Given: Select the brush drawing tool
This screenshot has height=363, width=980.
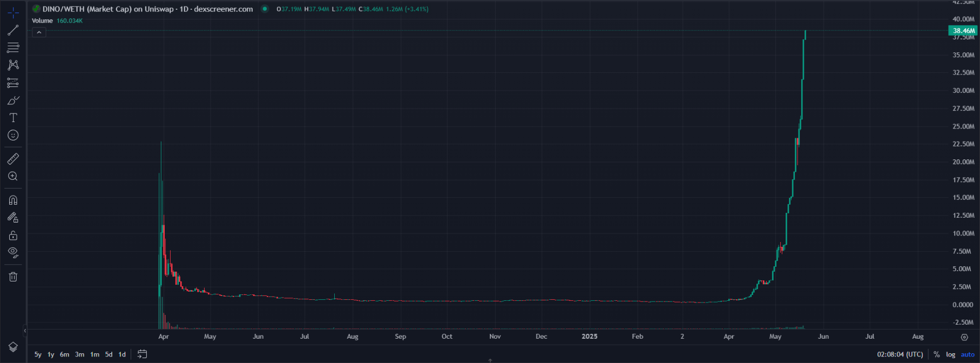Looking at the screenshot, I should [x=13, y=100].
